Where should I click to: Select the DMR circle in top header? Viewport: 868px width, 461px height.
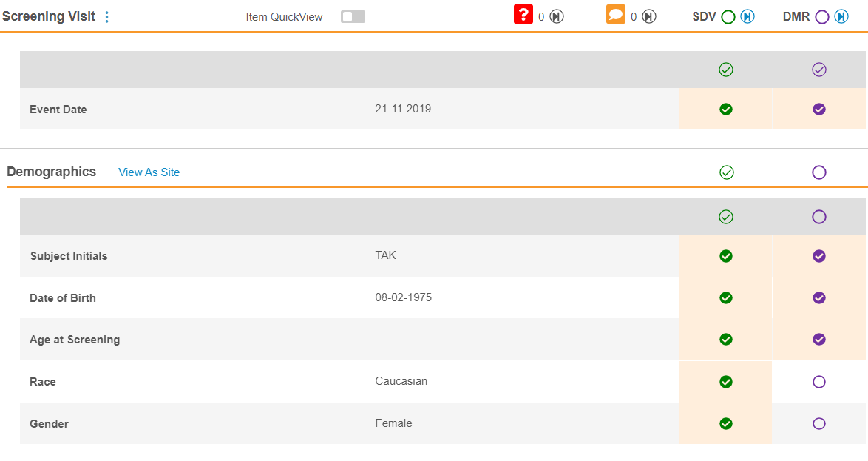pos(821,17)
